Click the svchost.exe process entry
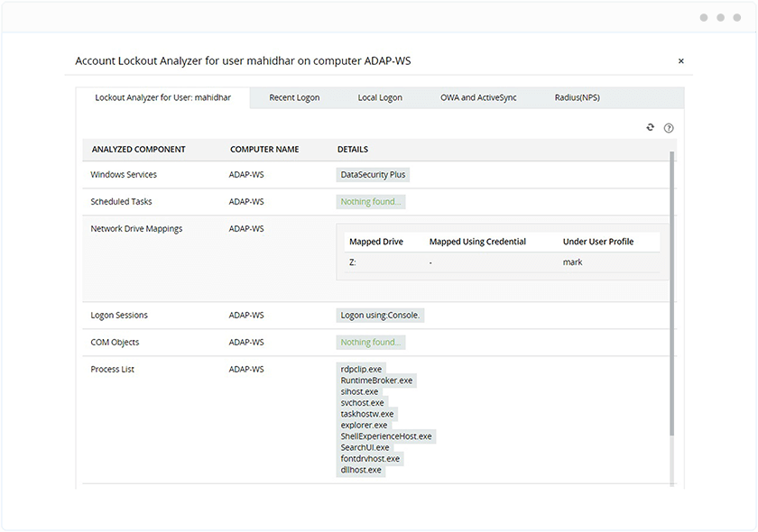Image resolution: width=758 pixels, height=532 pixels. tap(362, 402)
